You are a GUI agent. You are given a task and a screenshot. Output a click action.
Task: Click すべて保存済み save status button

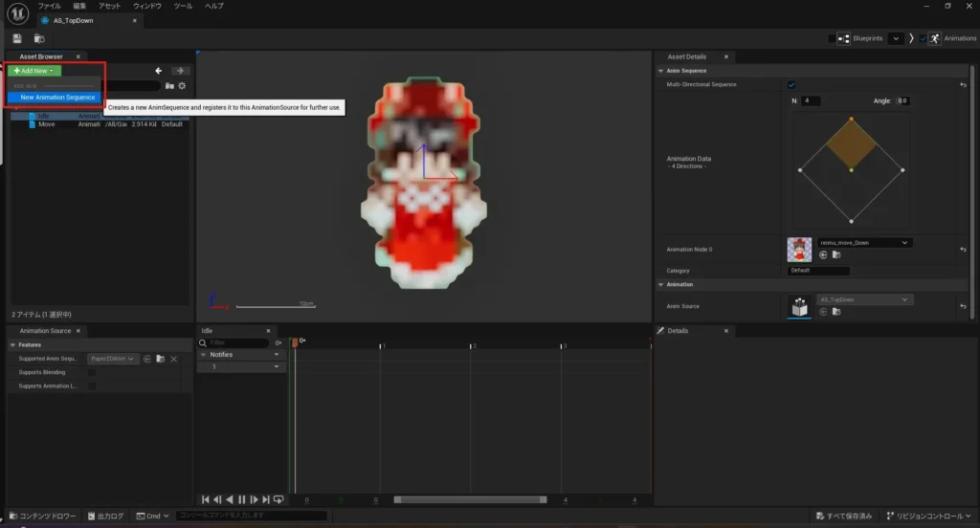pyautogui.click(x=844, y=517)
